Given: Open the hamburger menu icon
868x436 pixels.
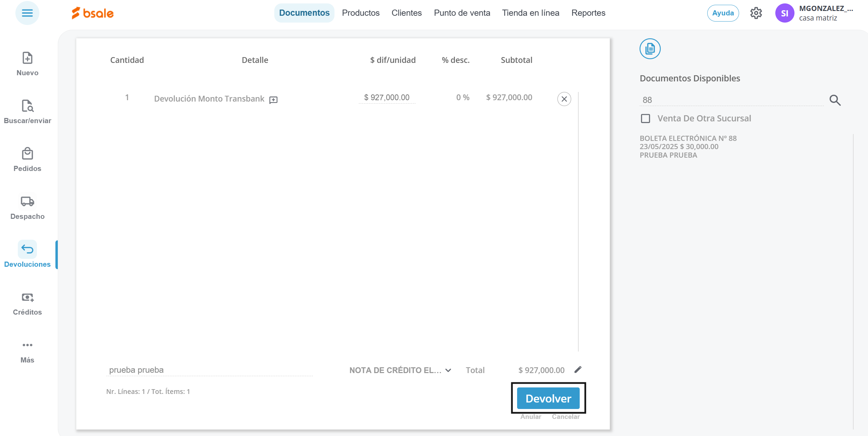Looking at the screenshot, I should click(x=27, y=13).
